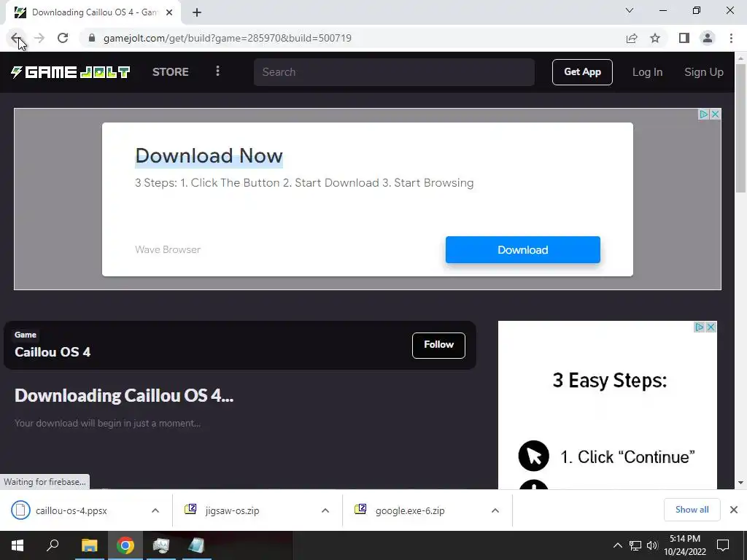
Task: Open the Caillou OS 4 game title
Action: 53,352
